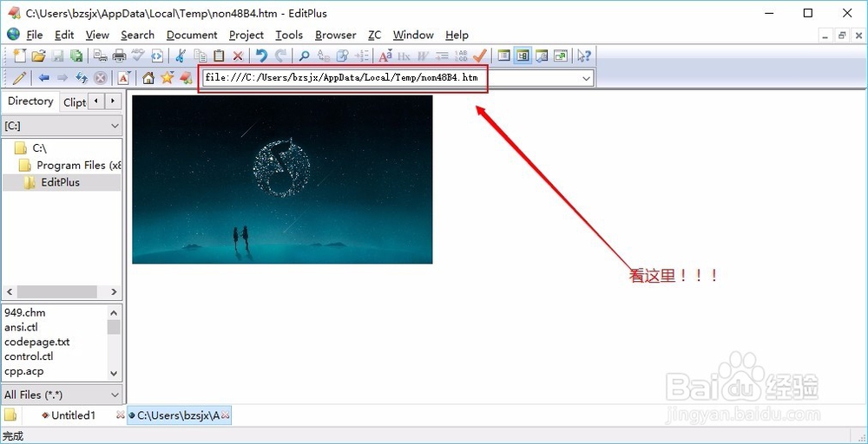The height and width of the screenshot is (444, 868).
Task: Close the C:\Users\bzsjx document tab
Action: [226, 415]
